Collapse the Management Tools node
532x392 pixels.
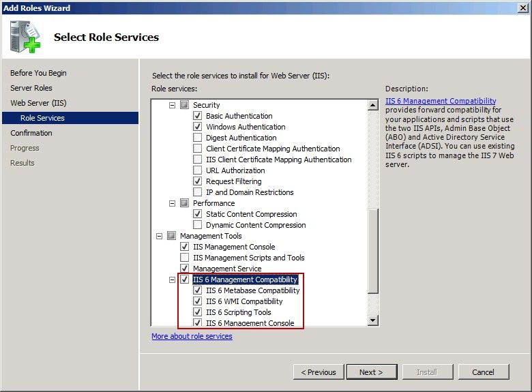[x=160, y=236]
